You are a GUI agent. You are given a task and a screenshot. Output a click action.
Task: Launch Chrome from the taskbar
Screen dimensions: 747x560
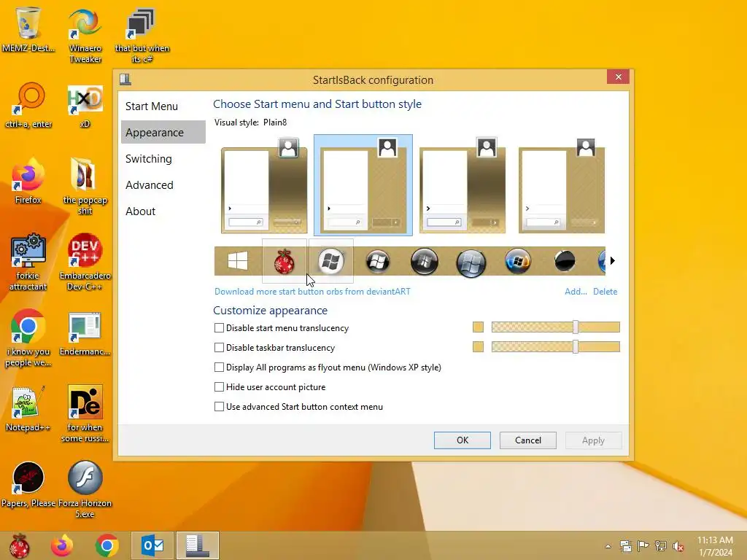(107, 545)
